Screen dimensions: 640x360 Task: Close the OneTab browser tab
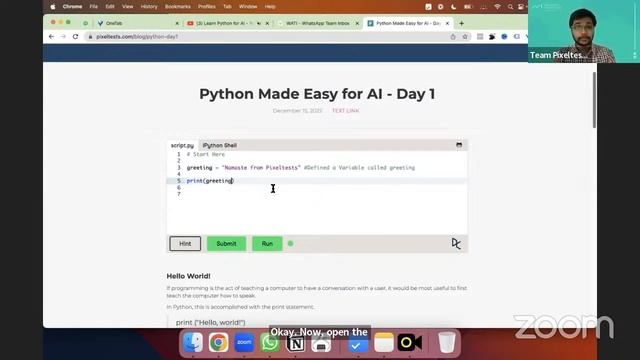coord(177,24)
